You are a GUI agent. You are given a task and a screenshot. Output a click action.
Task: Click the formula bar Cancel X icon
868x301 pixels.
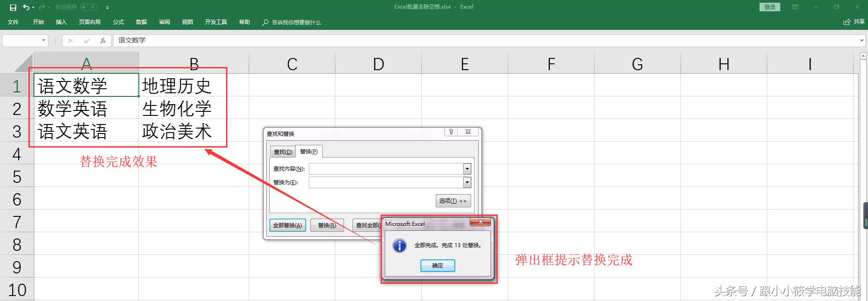click(x=70, y=41)
